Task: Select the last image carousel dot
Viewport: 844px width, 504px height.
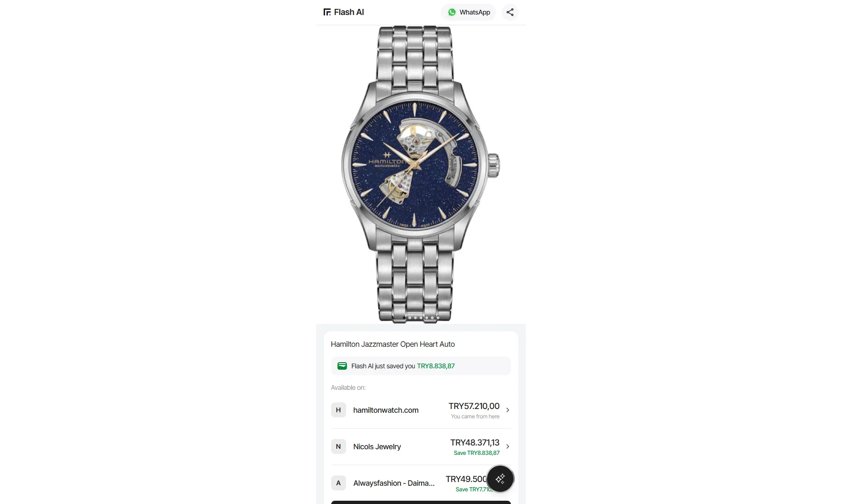Action: pos(438,318)
